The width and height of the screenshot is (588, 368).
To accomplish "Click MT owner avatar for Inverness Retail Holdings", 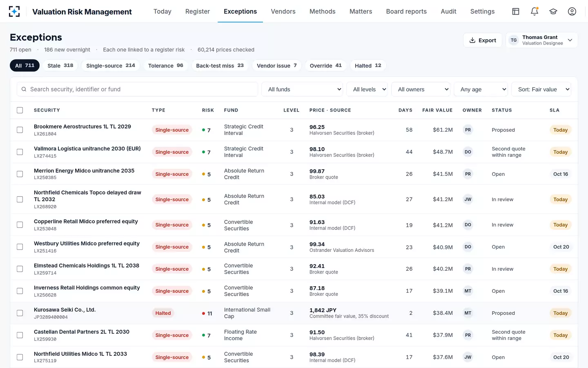I will pos(468,291).
